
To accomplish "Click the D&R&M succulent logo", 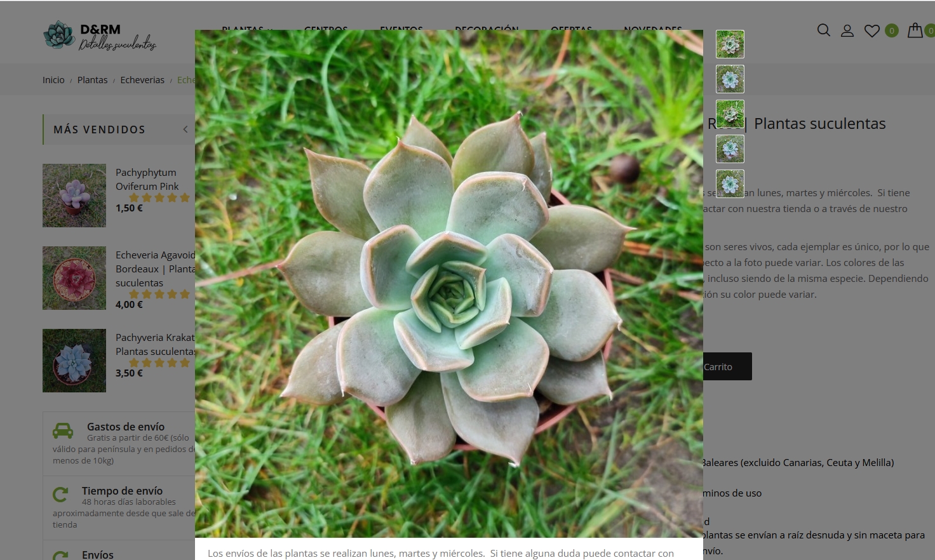I will tap(100, 36).
